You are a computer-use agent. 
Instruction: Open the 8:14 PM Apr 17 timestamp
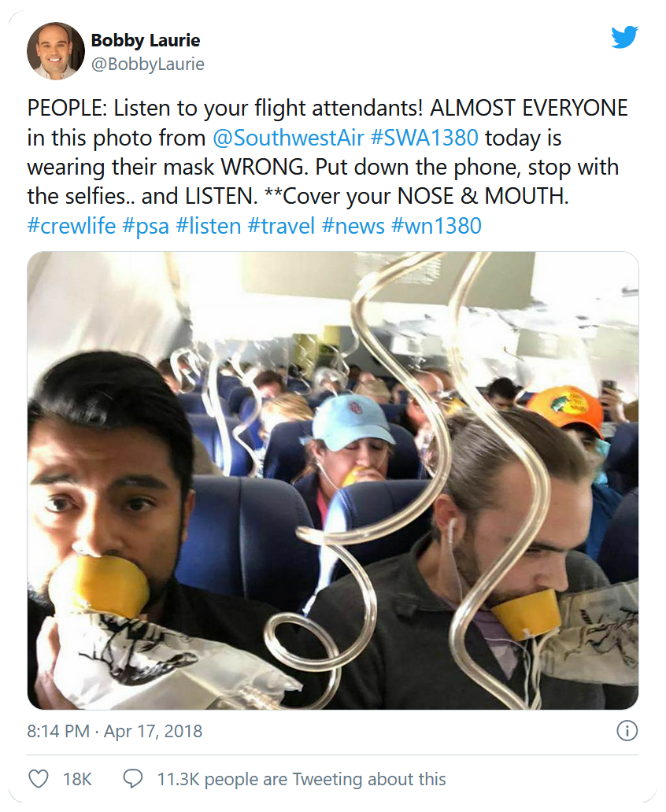[115, 731]
